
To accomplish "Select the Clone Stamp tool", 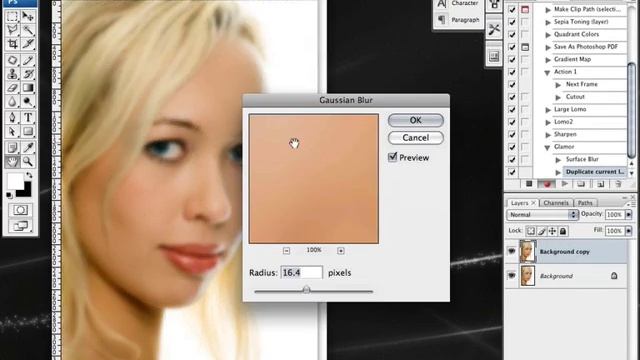I will click(x=12, y=74).
